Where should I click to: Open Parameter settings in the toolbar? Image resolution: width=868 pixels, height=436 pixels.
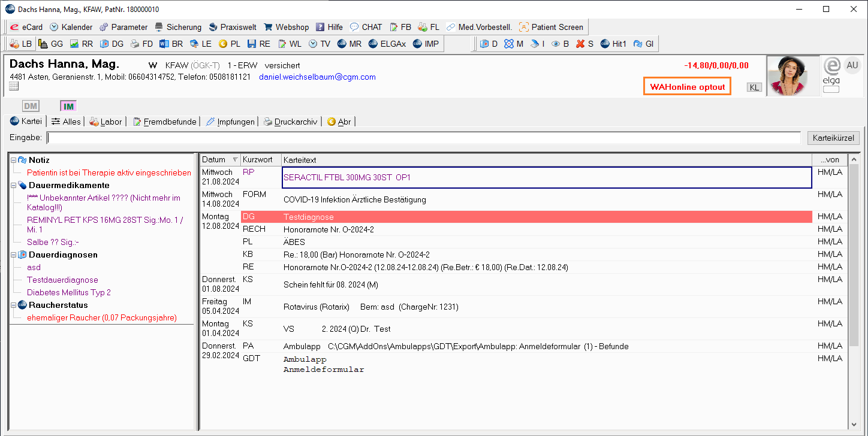(123, 27)
